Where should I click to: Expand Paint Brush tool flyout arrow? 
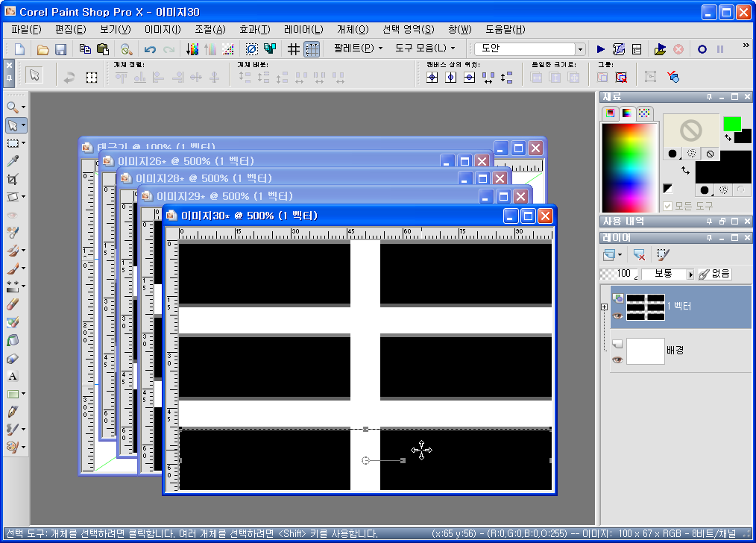pyautogui.click(x=23, y=269)
